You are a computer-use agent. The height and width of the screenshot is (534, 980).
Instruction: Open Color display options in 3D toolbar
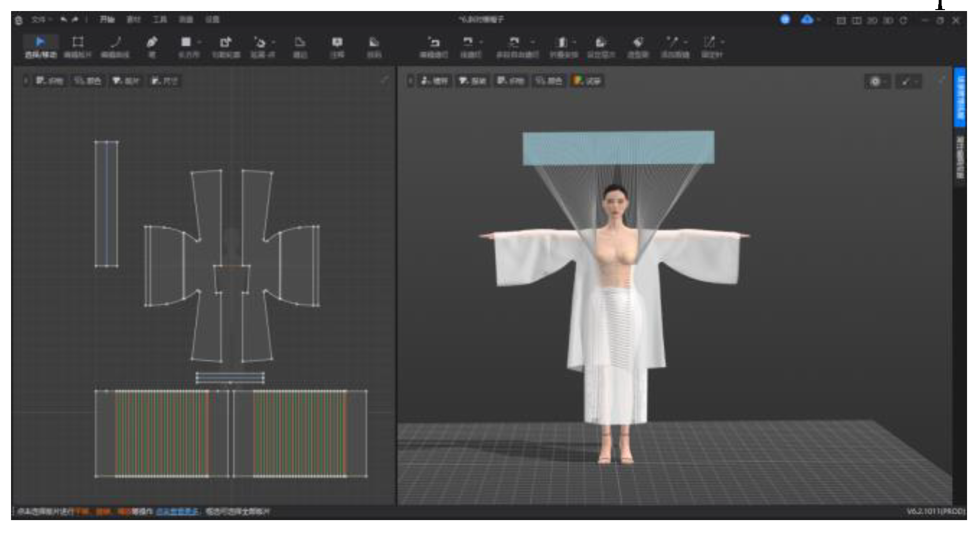tap(549, 81)
